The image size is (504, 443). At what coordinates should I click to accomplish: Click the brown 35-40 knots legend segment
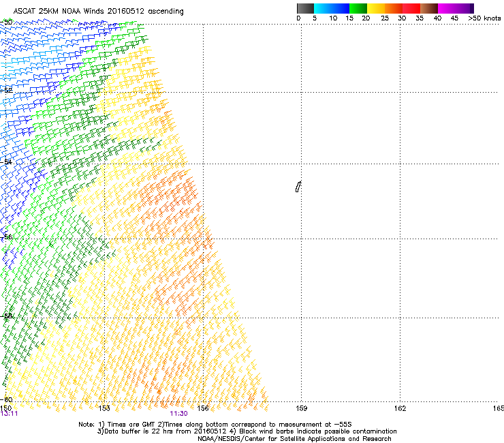(429, 8)
